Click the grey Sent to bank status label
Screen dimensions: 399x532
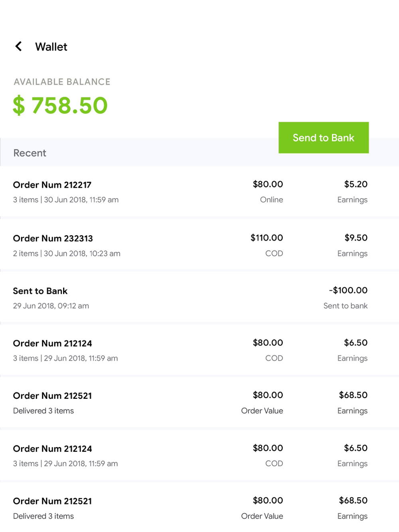pyautogui.click(x=345, y=306)
